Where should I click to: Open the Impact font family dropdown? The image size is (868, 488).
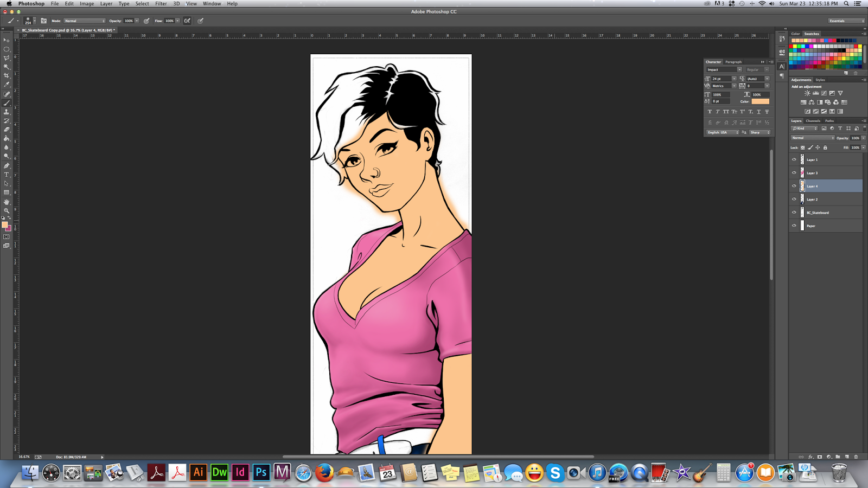click(724, 69)
